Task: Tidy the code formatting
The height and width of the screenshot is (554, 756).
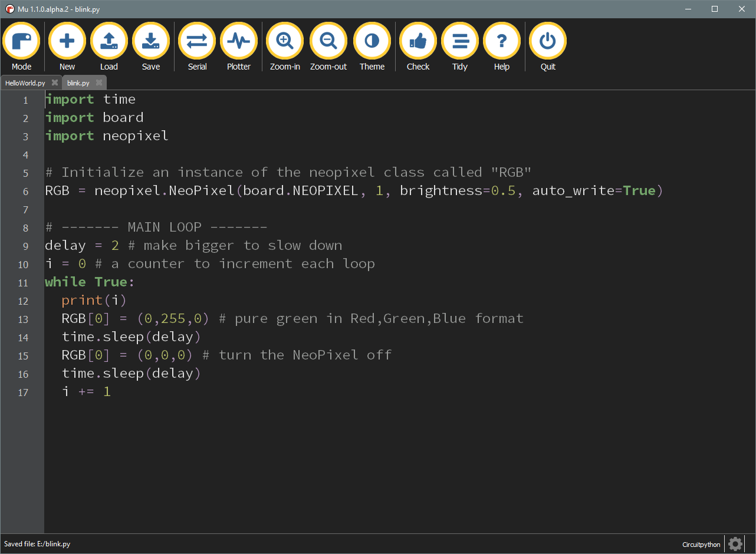Action: pyautogui.click(x=460, y=47)
